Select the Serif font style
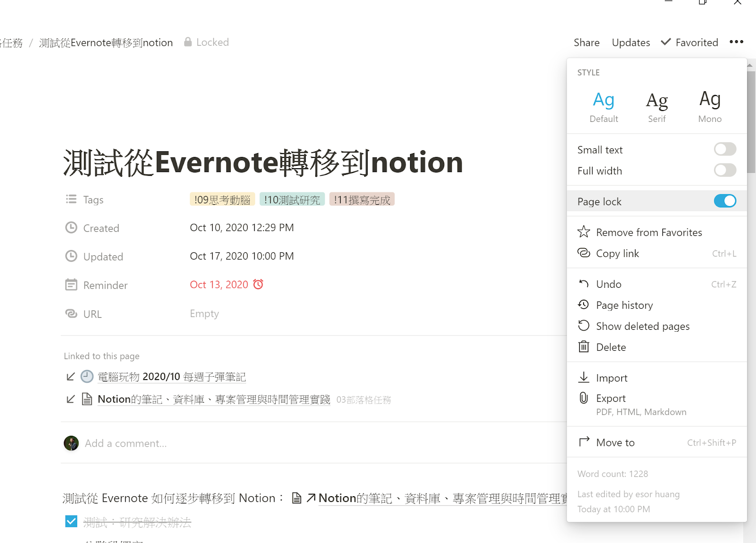756x543 pixels. (x=657, y=107)
